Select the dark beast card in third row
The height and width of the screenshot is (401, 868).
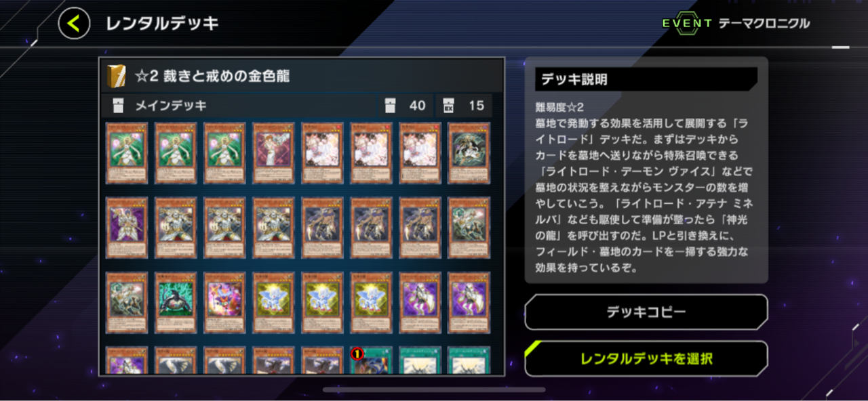(x=176, y=302)
